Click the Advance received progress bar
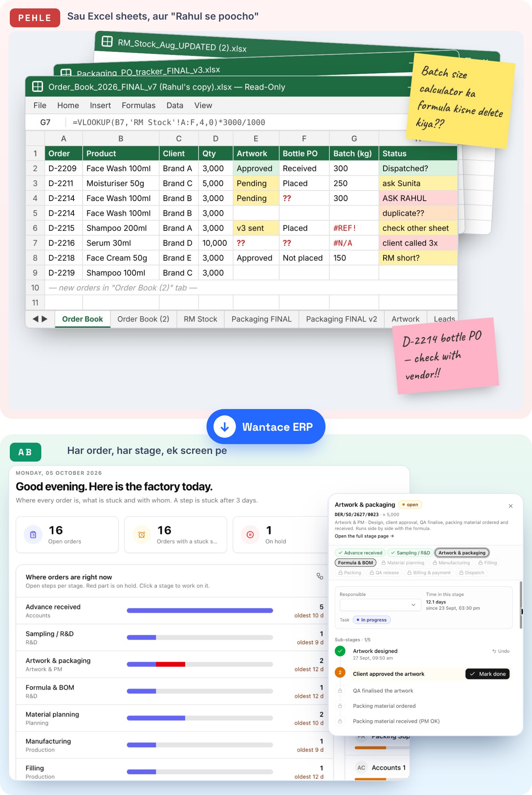The image size is (532, 795). click(x=200, y=610)
